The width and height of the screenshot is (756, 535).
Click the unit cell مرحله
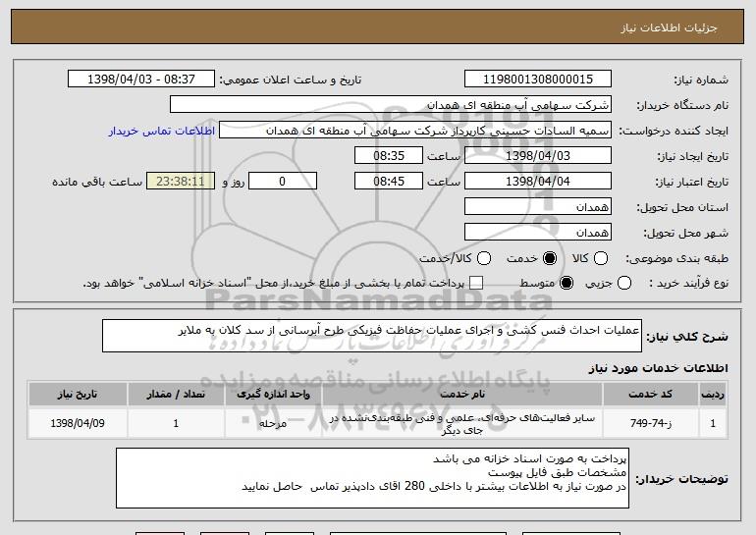click(x=273, y=423)
